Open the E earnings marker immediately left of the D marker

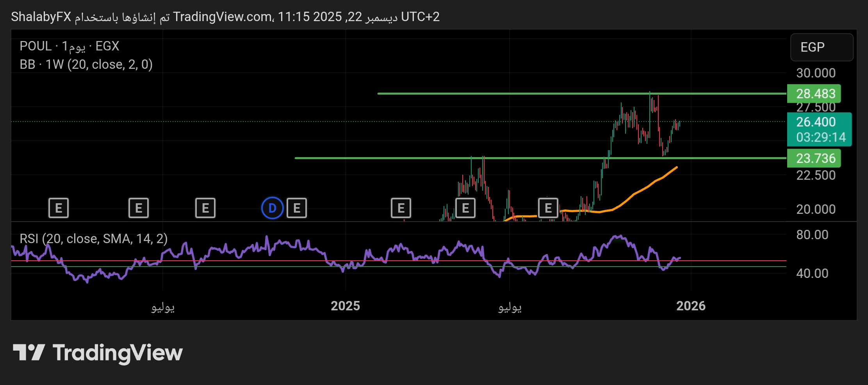click(x=205, y=208)
